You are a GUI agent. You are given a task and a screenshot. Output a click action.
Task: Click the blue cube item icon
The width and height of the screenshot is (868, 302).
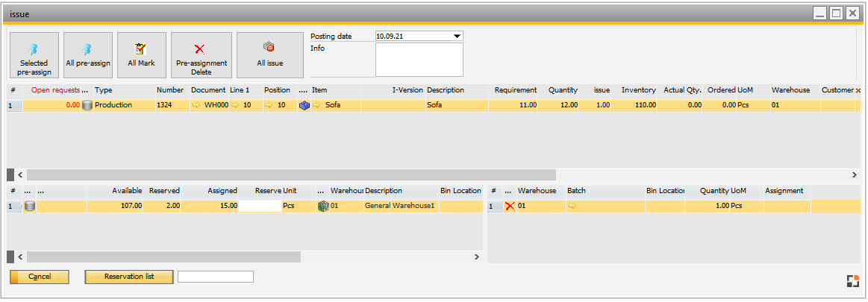click(x=304, y=106)
